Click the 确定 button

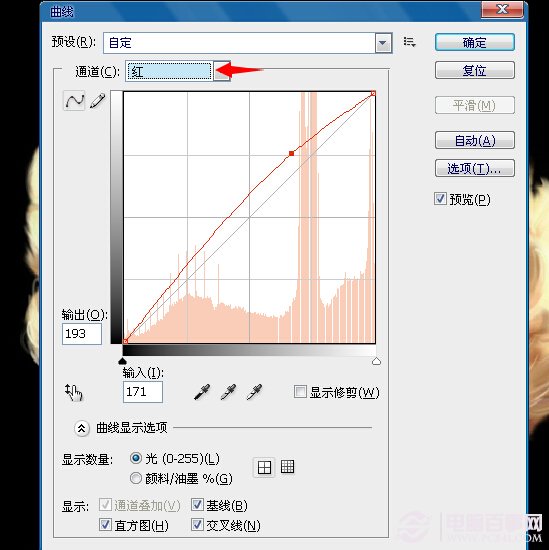475,43
